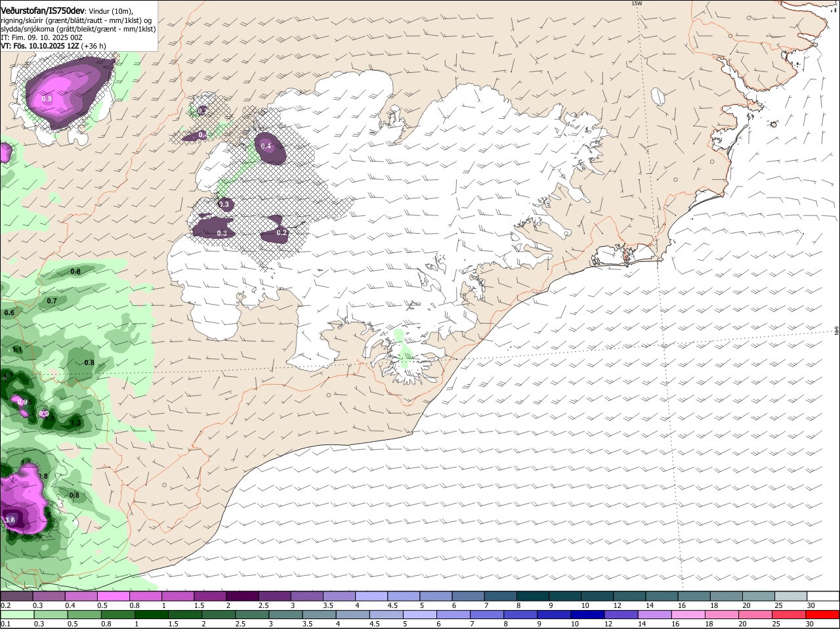Pick rain legend swatch between 2.5 and 3
Image resolution: width=840 pixels, height=629 pixels.
(253, 615)
